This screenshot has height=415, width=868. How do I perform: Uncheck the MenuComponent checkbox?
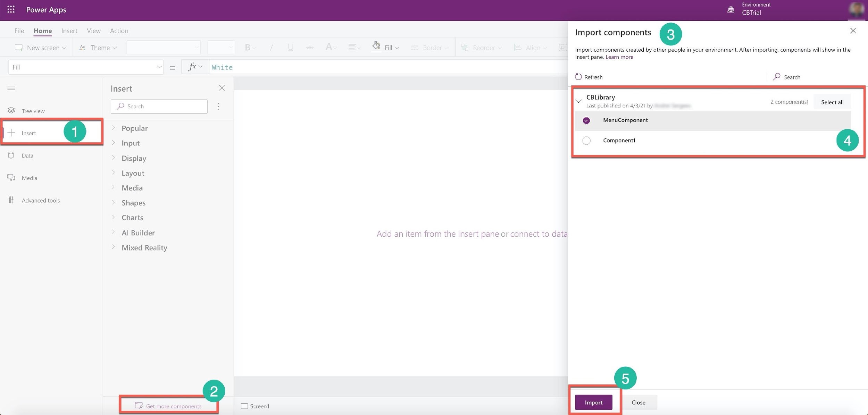point(586,120)
